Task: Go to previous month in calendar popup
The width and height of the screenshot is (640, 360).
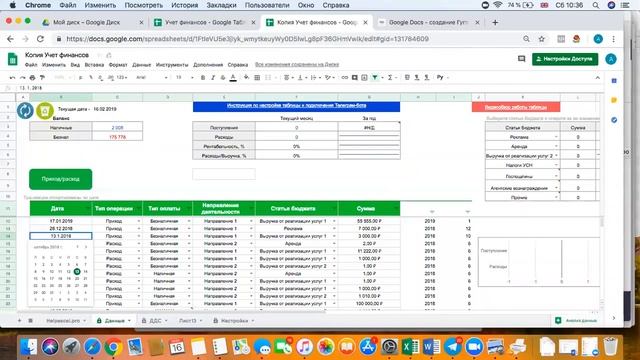Action: (77, 247)
